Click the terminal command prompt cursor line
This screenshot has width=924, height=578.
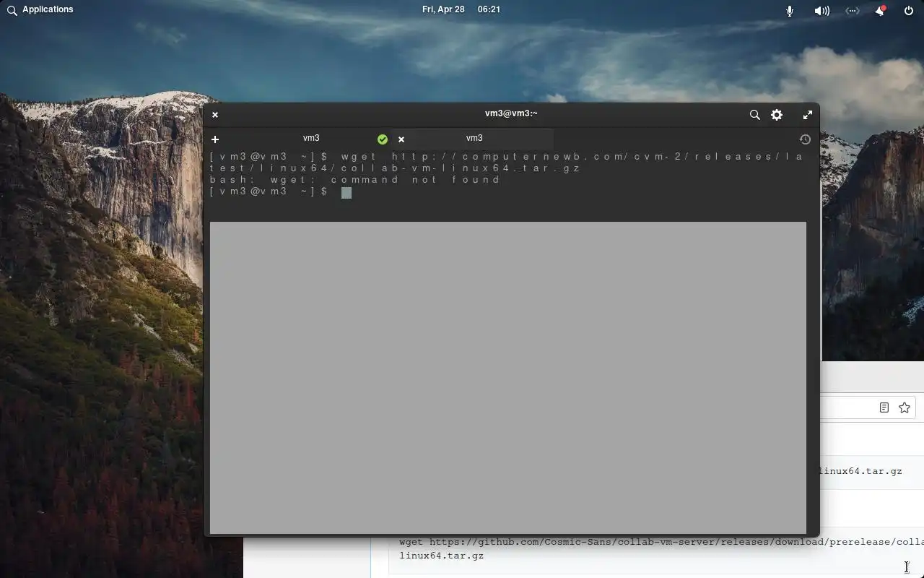coord(280,192)
